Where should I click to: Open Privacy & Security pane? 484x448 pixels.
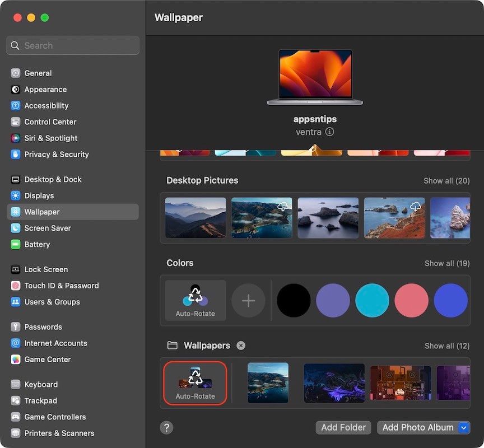56,155
